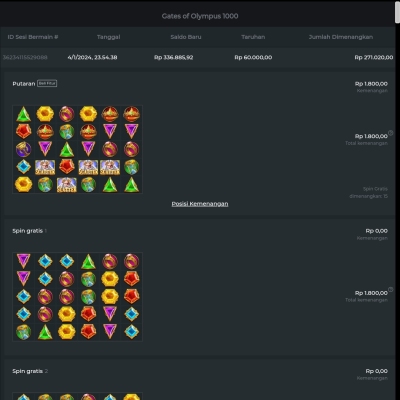Screen dimensions: 400x400
Task: Select the session ID 36234115529088
Action: pyautogui.click(x=25, y=57)
